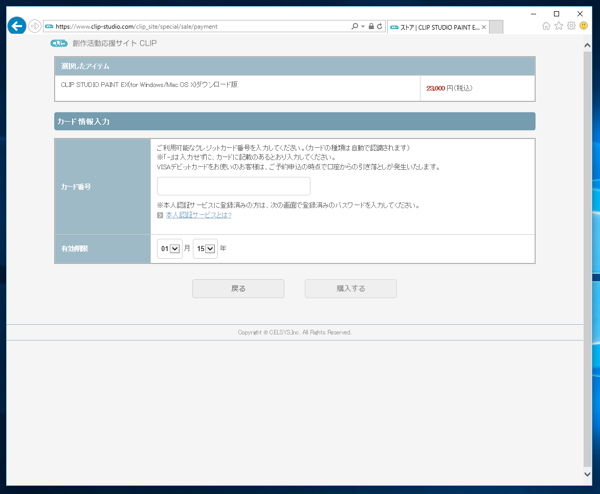Open the Favorites star icon

559,26
